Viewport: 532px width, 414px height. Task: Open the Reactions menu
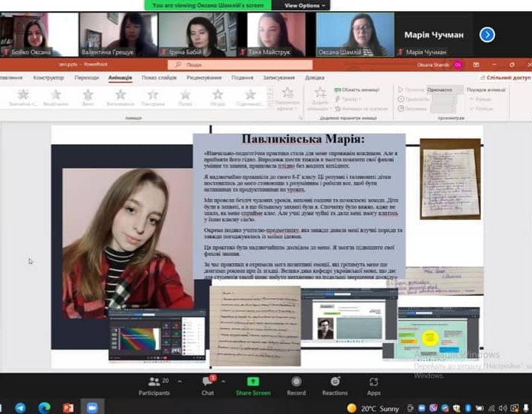[x=335, y=384]
